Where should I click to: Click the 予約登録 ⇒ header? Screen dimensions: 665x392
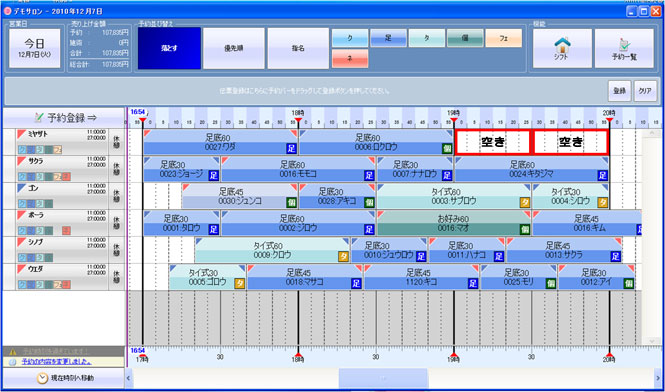click(x=63, y=117)
